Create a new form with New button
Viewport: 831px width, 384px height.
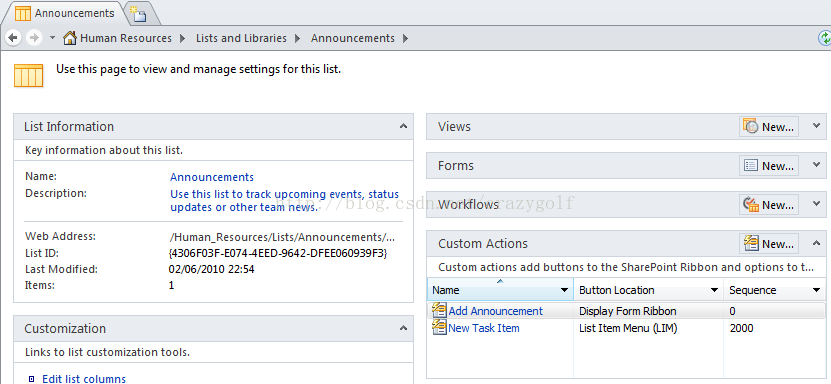(769, 166)
